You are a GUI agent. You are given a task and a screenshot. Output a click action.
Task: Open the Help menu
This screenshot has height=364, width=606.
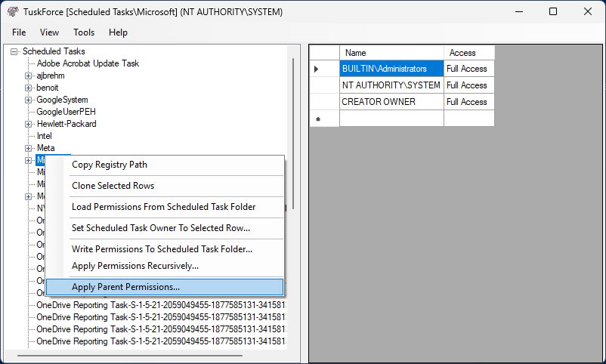(118, 32)
